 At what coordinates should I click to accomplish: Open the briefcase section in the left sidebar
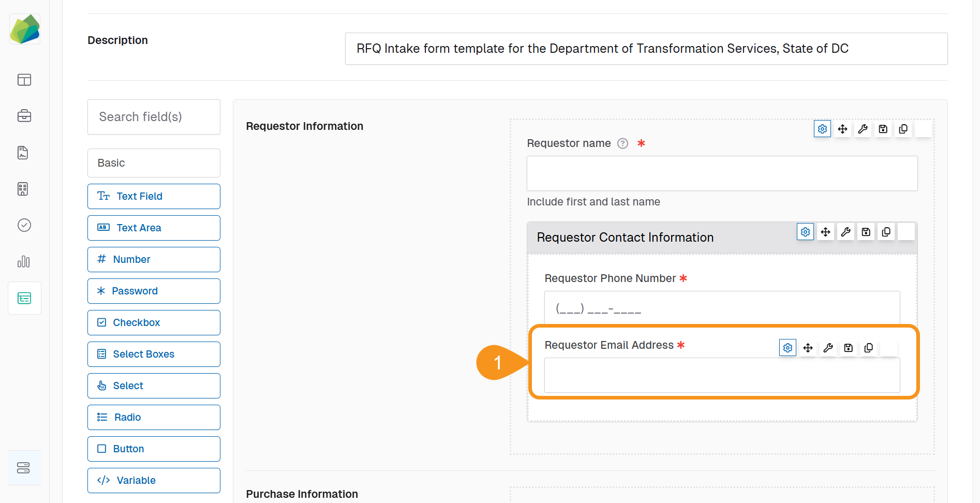click(x=24, y=116)
